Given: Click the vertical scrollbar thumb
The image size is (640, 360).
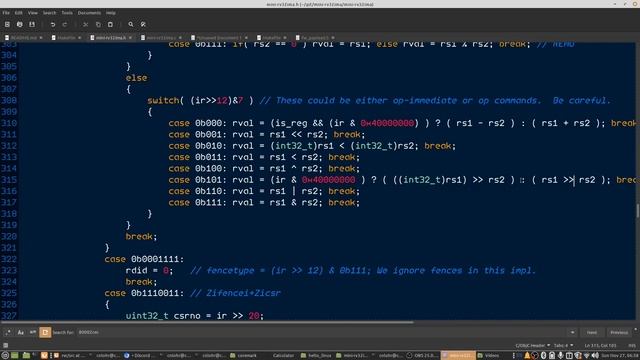Looking at the screenshot, I should 637,211.
